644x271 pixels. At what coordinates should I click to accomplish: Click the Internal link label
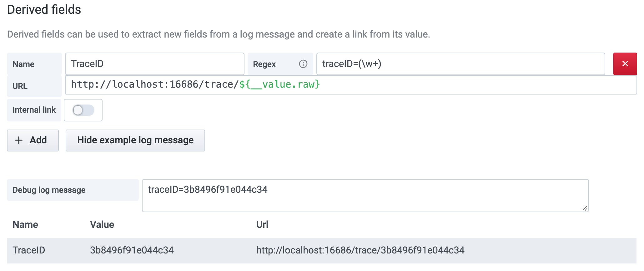[x=34, y=110]
